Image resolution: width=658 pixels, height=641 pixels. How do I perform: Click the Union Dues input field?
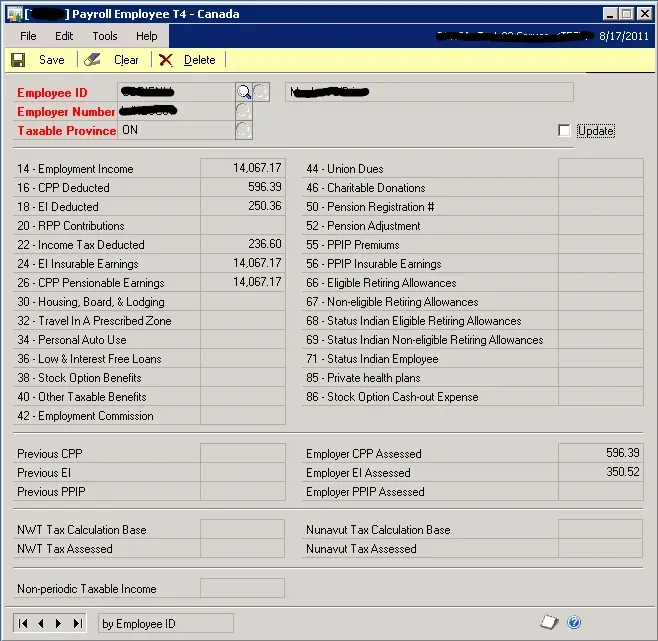pos(600,168)
